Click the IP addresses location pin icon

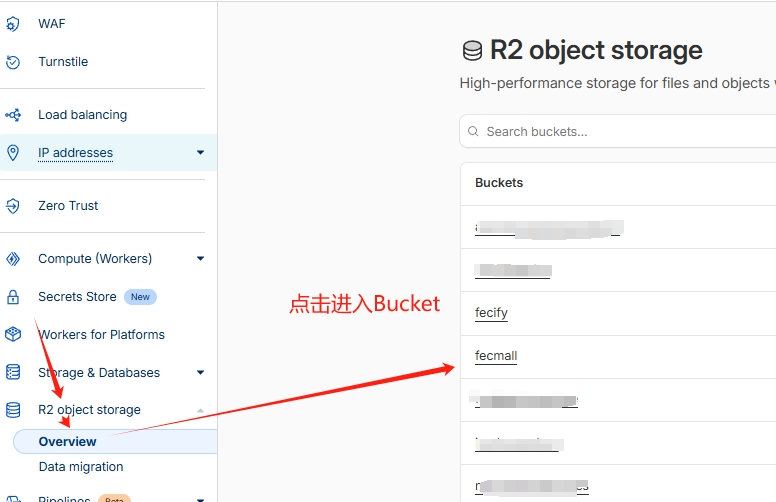pyautogui.click(x=13, y=153)
